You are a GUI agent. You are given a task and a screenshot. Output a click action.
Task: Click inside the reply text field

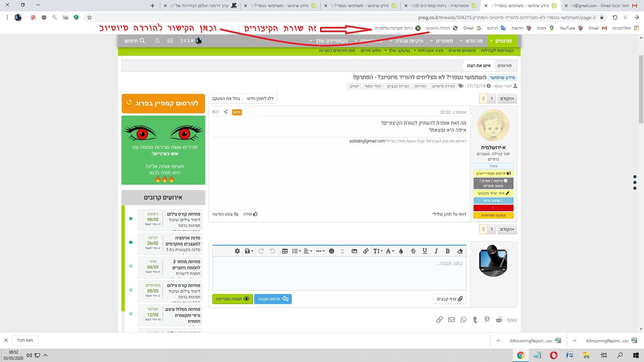pos(339,274)
